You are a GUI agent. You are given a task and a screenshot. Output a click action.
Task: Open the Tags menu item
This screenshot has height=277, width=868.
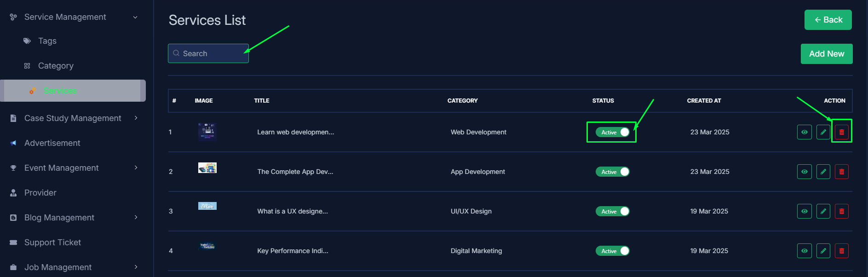(47, 41)
